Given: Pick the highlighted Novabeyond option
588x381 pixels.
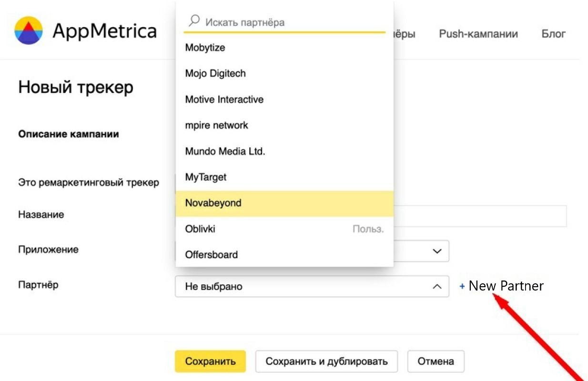Looking at the screenshot, I should tap(284, 203).
